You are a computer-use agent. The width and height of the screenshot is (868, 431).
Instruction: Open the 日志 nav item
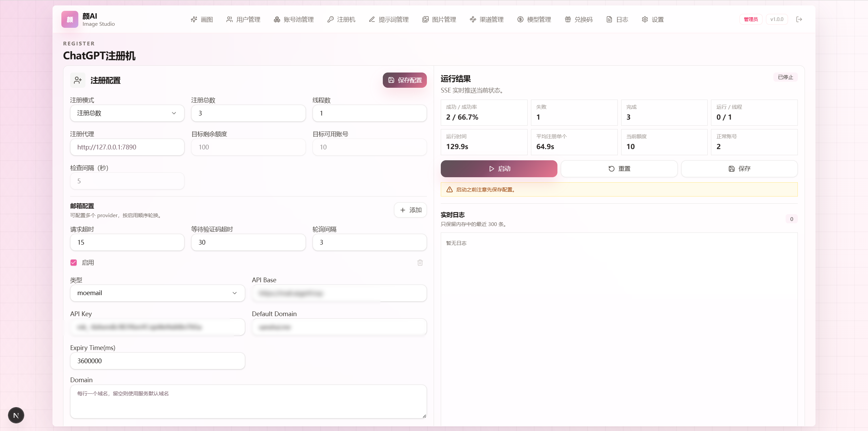pos(617,19)
